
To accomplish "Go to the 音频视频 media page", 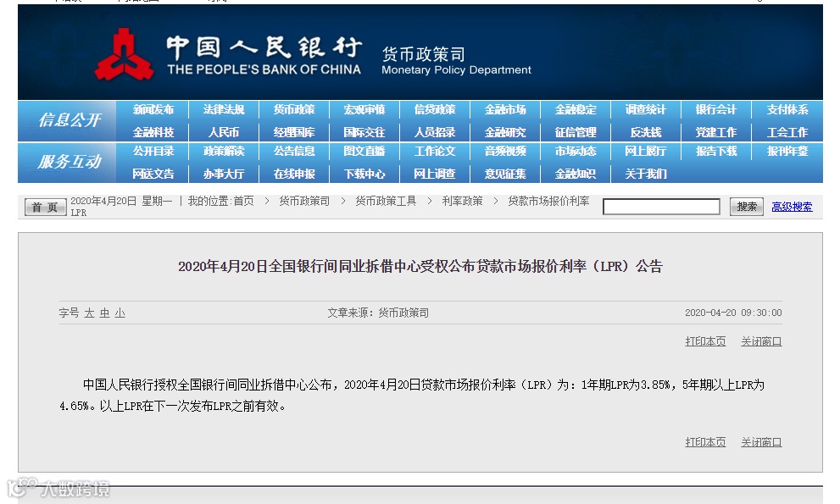I will tap(505, 151).
